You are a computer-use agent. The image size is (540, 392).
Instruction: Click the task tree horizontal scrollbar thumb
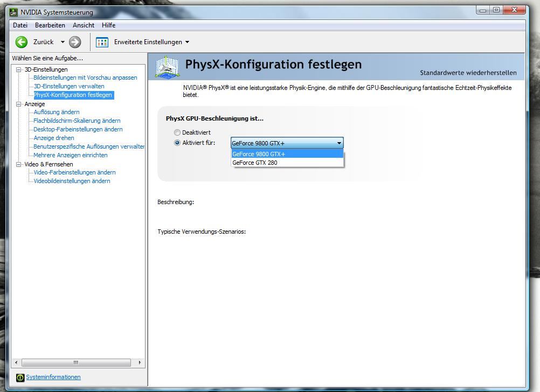(x=76, y=362)
